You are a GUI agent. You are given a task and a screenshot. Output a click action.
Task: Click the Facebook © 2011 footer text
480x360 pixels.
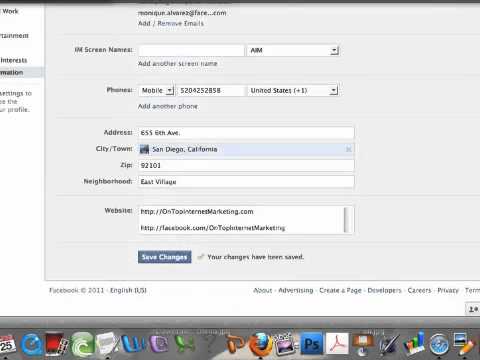coord(77,290)
